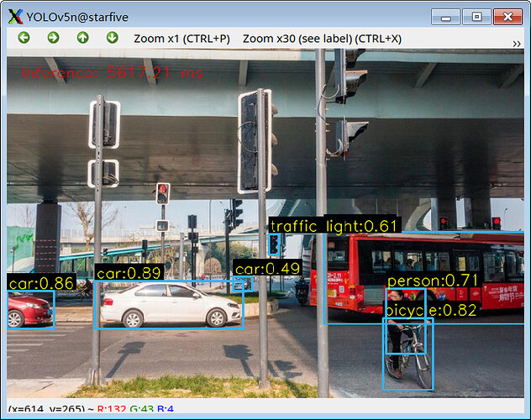Click the red Inference time text
531x420 pixels.
point(113,73)
